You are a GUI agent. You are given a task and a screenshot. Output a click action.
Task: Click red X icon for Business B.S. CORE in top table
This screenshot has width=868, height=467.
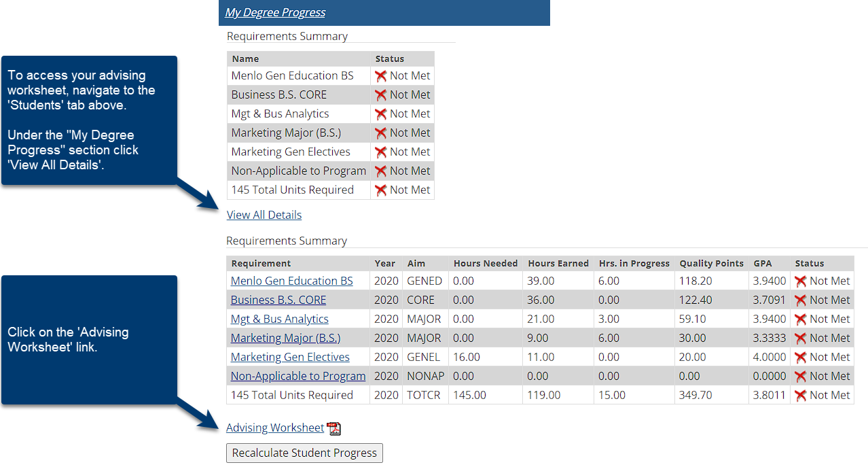coord(381,95)
